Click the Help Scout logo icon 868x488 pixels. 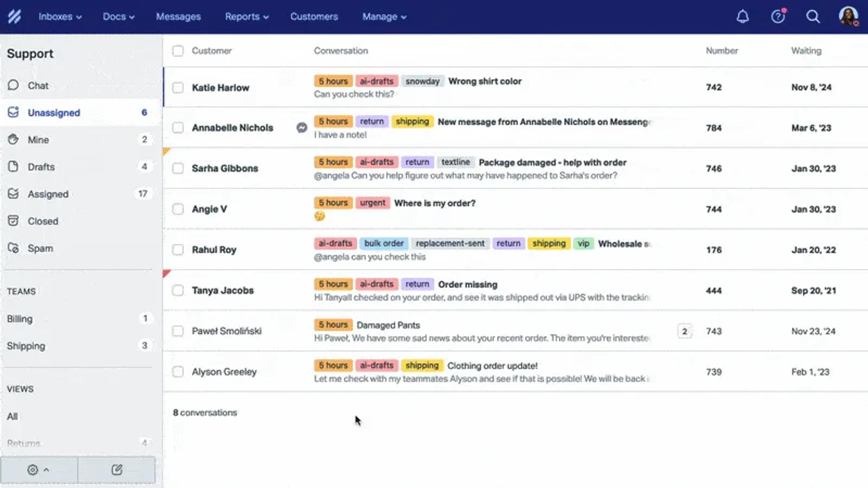[14, 17]
